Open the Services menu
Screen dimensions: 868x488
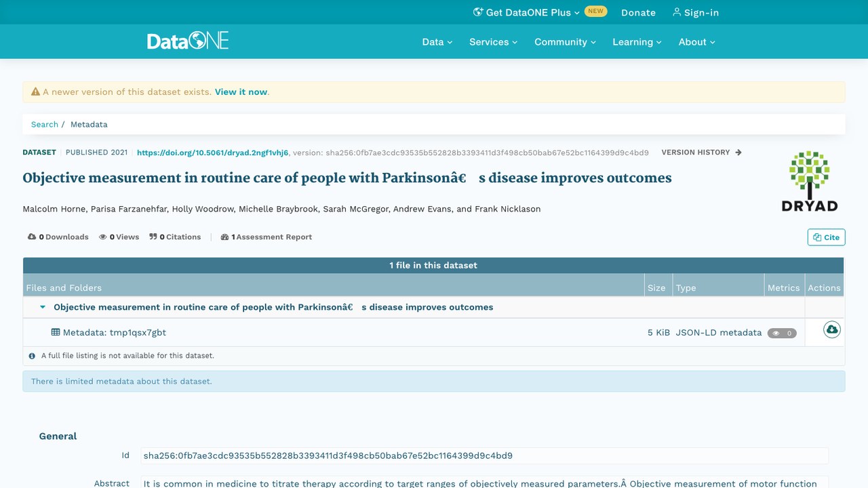coord(493,41)
